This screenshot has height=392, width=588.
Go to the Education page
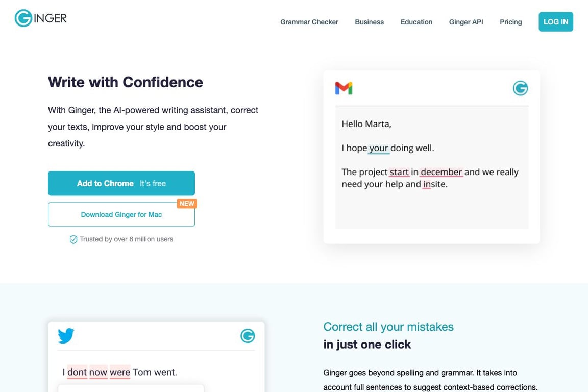click(x=416, y=22)
